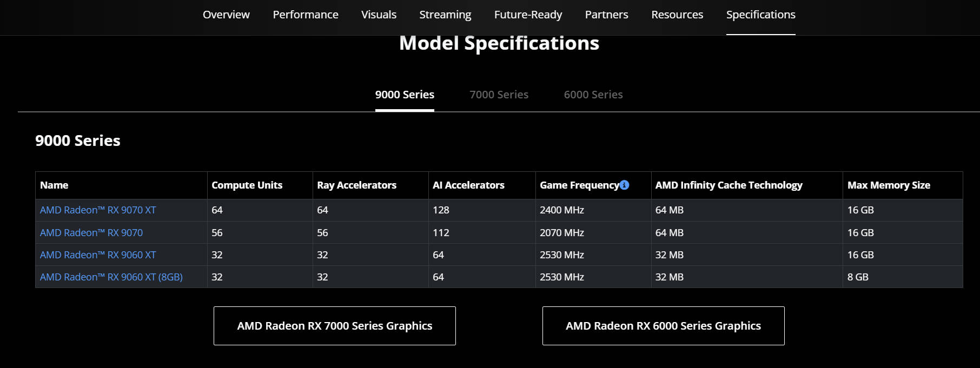
Task: Go to the Performance section
Action: (x=306, y=15)
